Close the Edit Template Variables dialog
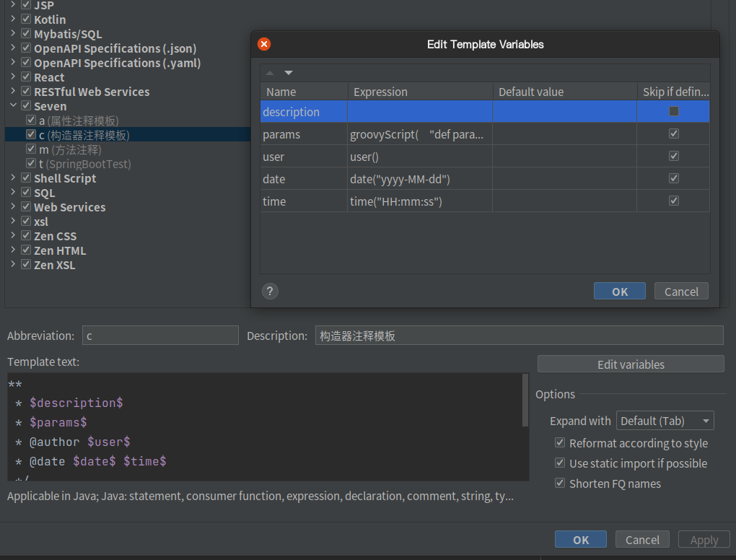Screen dimensions: 736x560 (264, 44)
